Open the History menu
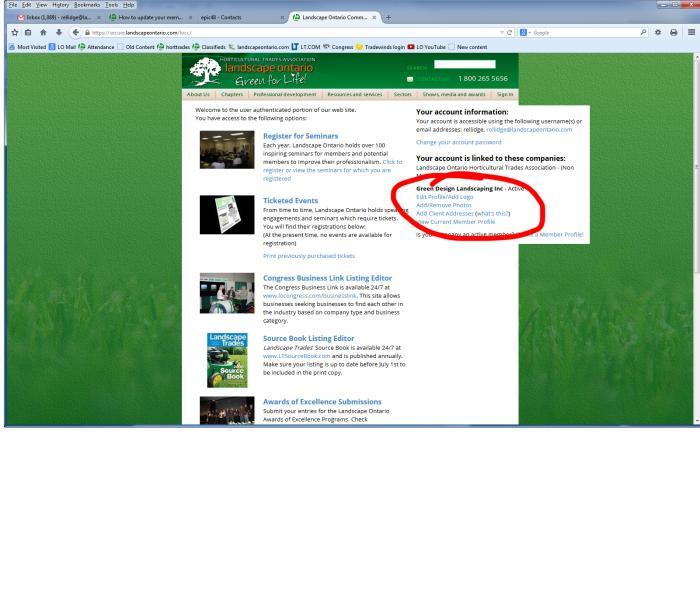 (60, 5)
